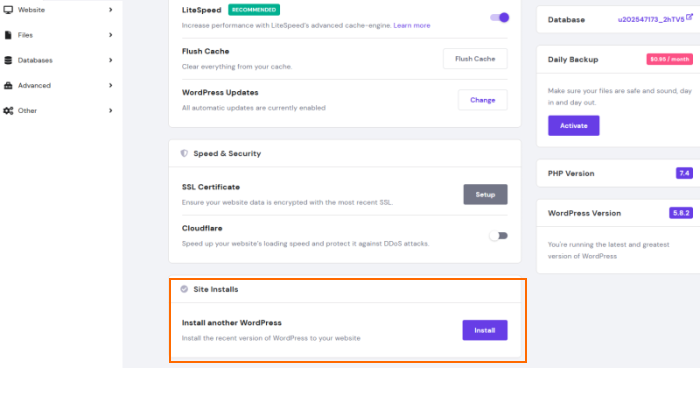Click the Website monitor icon in sidebar

(8, 9)
